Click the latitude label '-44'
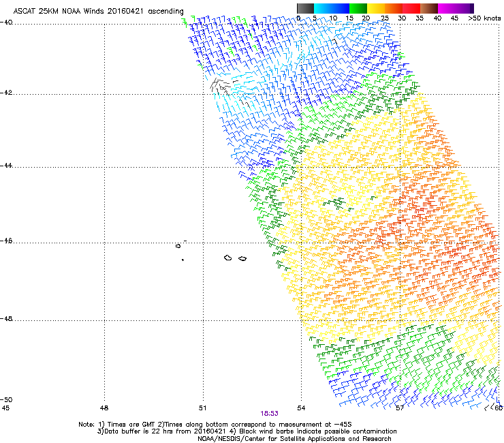The image size is (504, 443). tap(6, 166)
